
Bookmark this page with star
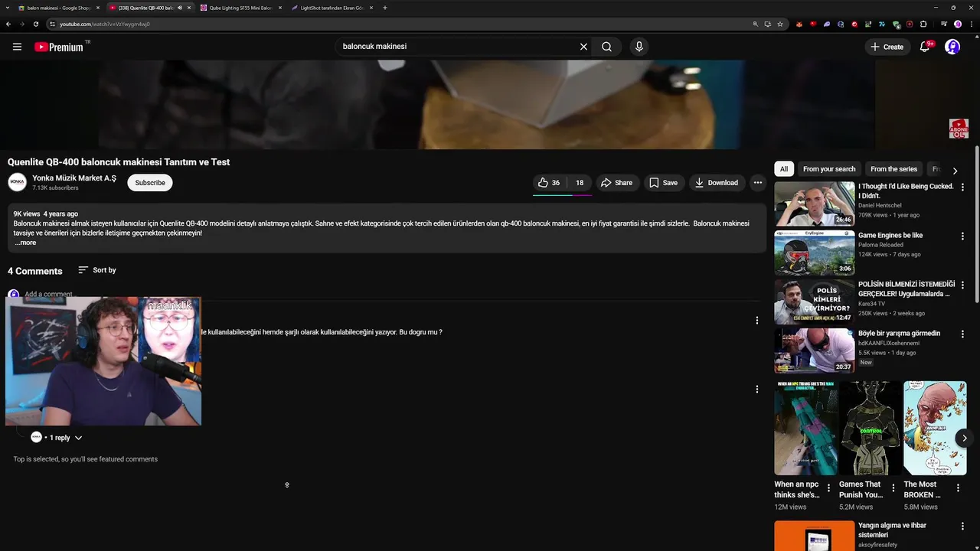point(780,24)
